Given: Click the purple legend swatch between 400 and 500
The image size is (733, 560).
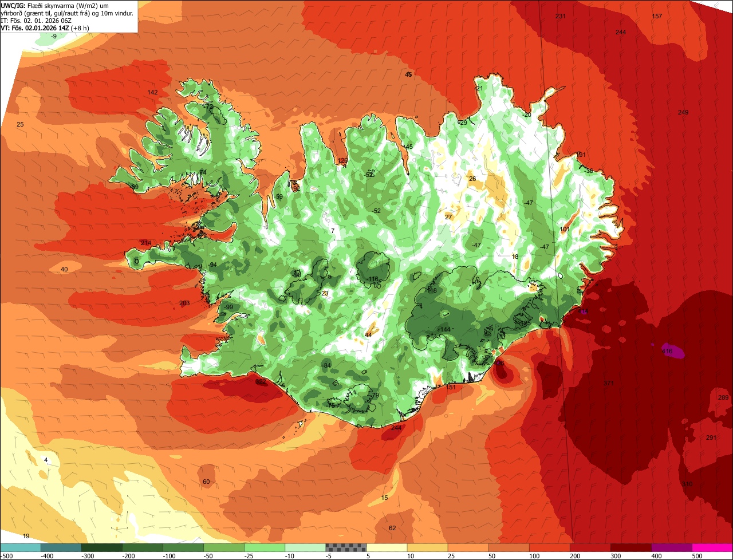Looking at the screenshot, I should [671, 547].
